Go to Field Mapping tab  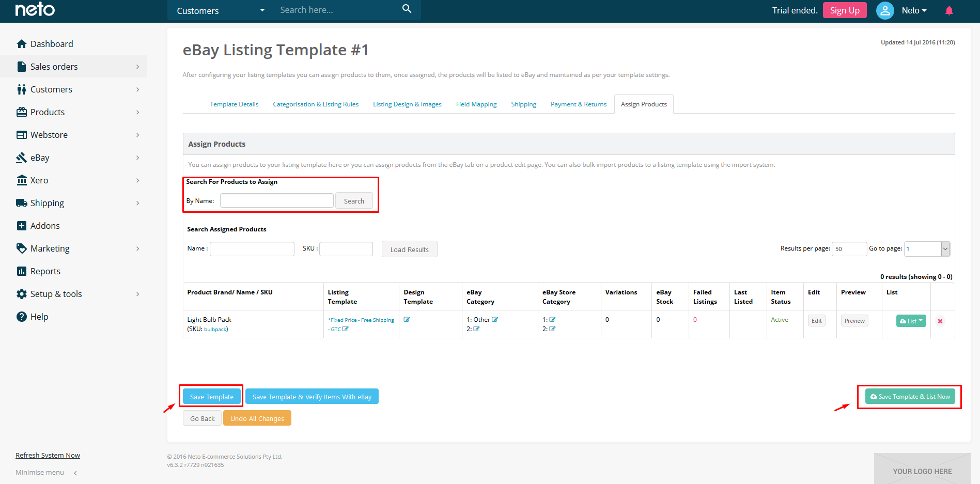tap(476, 104)
